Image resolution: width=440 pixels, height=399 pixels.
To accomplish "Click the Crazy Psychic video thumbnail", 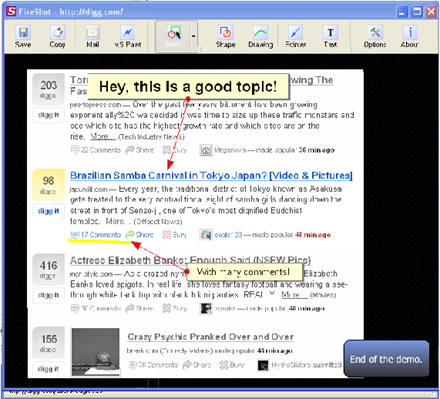I will [x=96, y=352].
